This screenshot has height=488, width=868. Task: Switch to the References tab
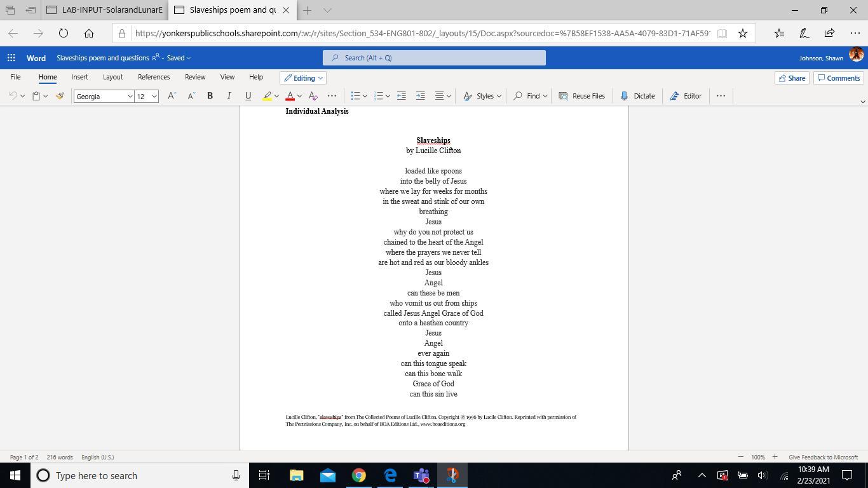[x=154, y=77]
